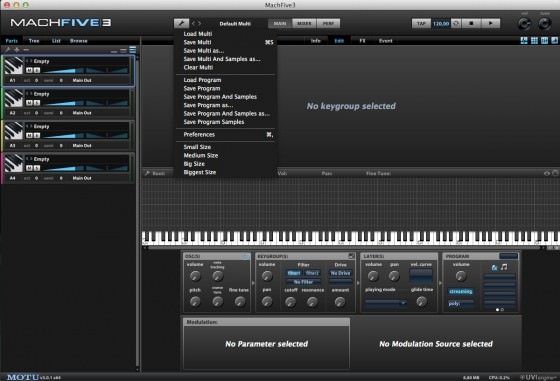
Task: Open part A3 Main Out output dropdown
Action: (82, 146)
